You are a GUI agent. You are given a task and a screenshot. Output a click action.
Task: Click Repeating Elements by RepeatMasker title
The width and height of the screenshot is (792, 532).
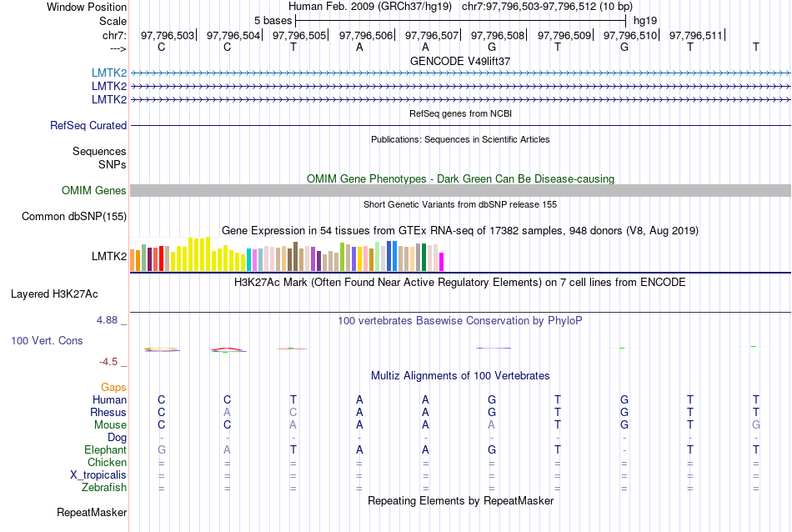(461, 500)
